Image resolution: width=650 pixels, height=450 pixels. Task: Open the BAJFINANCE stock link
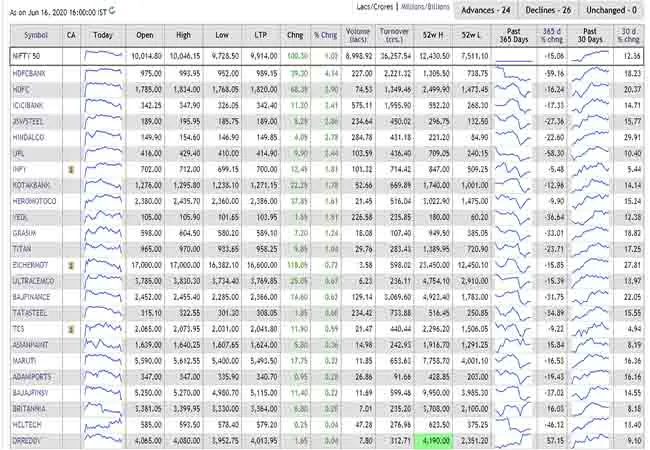tap(31, 297)
